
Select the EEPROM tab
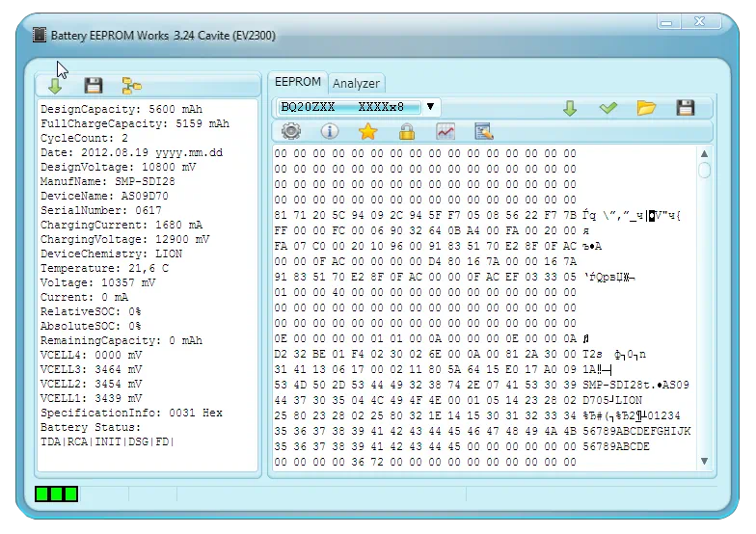click(x=297, y=83)
